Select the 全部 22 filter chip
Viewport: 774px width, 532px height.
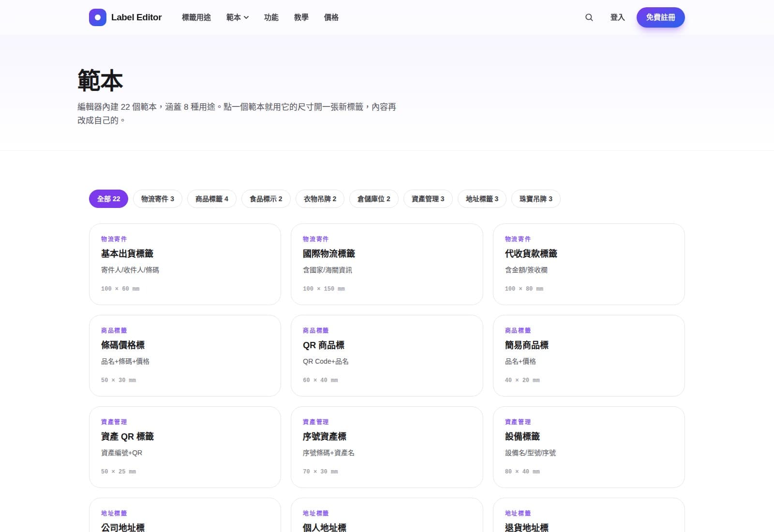pyautogui.click(x=108, y=199)
